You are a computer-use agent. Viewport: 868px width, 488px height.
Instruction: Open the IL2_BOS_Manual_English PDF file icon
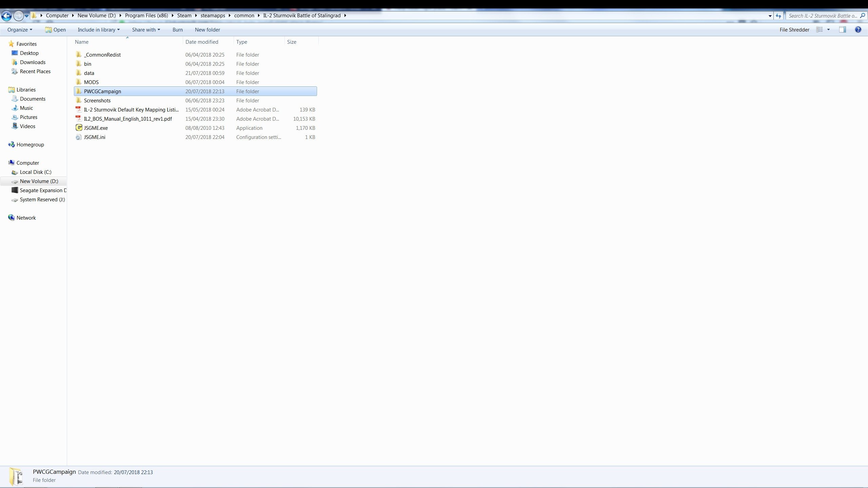coord(79,119)
